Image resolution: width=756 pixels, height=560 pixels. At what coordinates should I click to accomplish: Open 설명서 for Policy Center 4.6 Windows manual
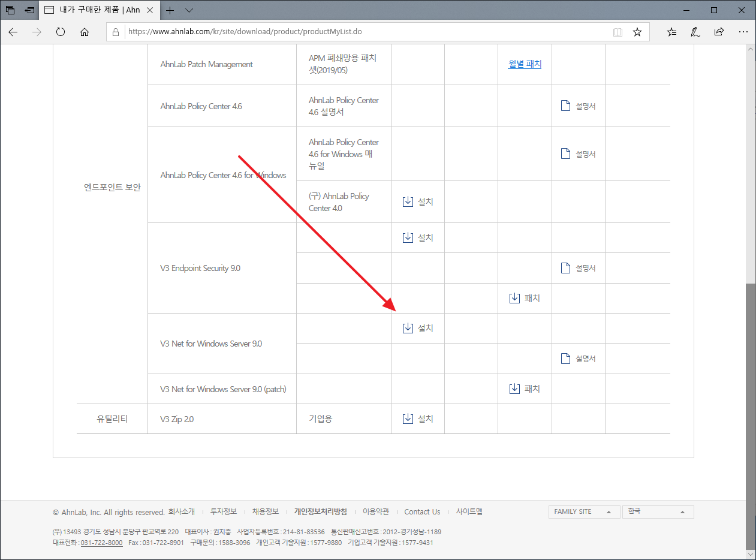(x=579, y=154)
